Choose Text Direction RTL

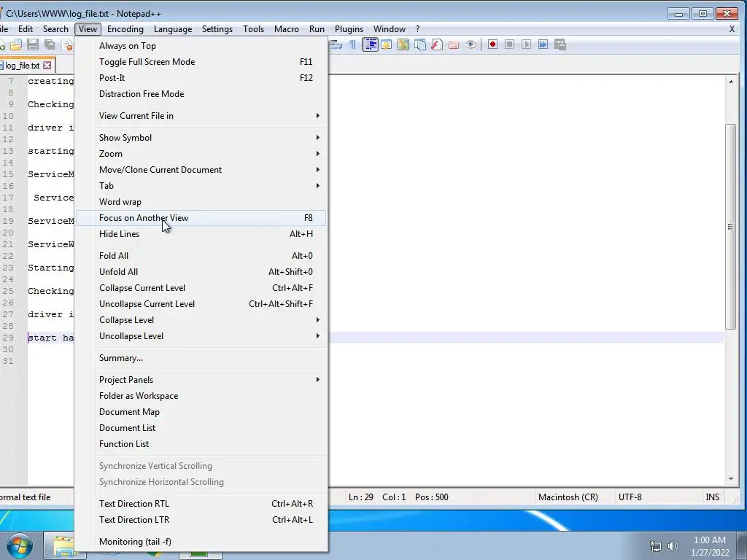pyautogui.click(x=201, y=504)
